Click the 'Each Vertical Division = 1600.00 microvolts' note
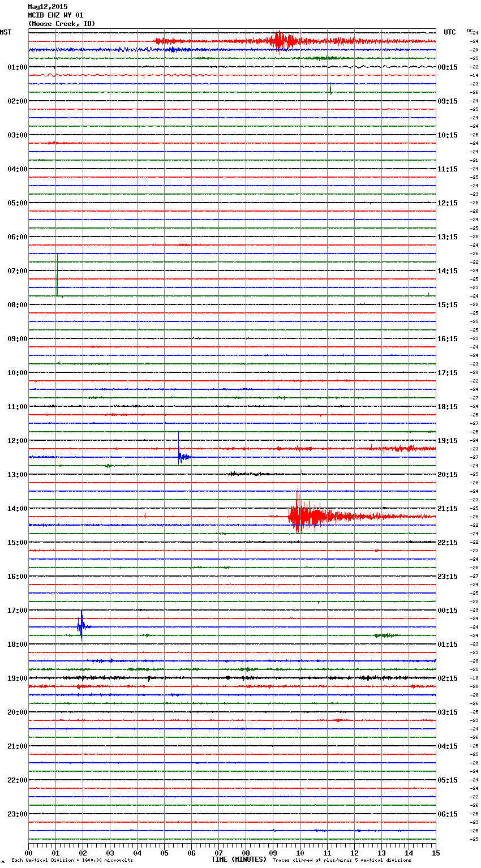Viewport: 481px width, 868px height. [x=72, y=861]
